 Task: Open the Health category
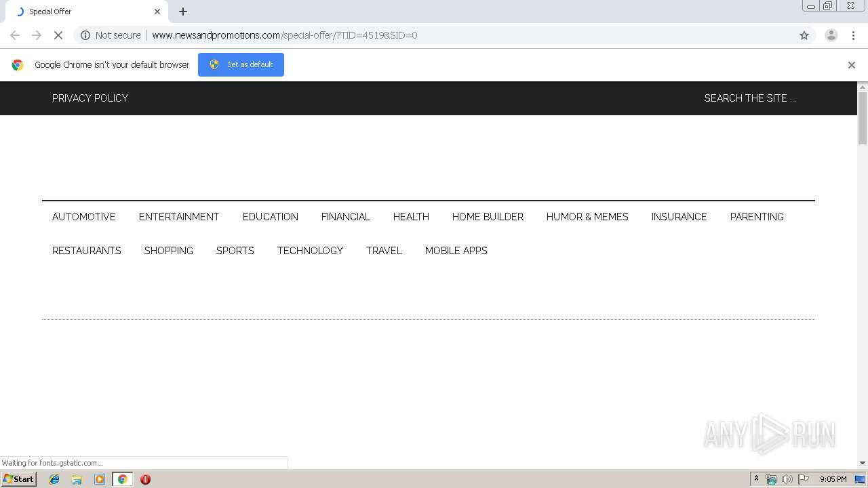(411, 217)
